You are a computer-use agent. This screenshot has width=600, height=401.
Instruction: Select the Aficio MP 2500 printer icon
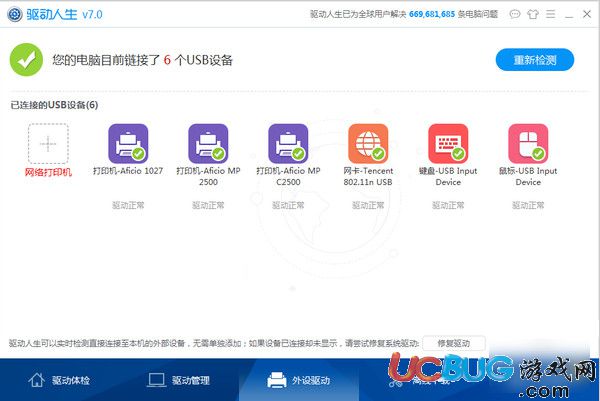208,143
